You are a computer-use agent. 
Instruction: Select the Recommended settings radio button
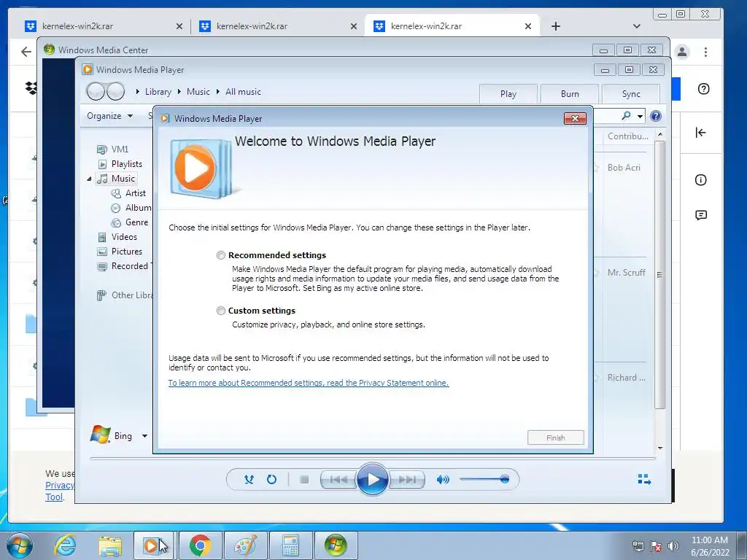pyautogui.click(x=220, y=255)
